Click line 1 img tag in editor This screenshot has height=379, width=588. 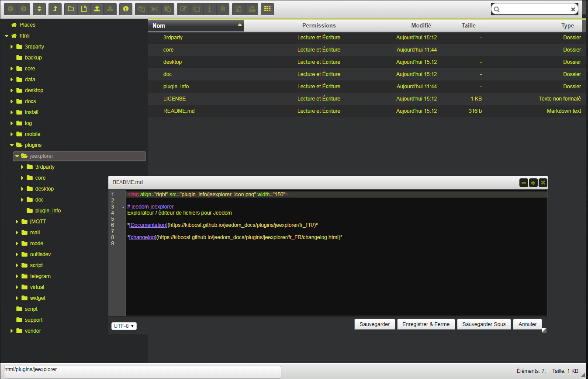pyautogui.click(x=208, y=195)
